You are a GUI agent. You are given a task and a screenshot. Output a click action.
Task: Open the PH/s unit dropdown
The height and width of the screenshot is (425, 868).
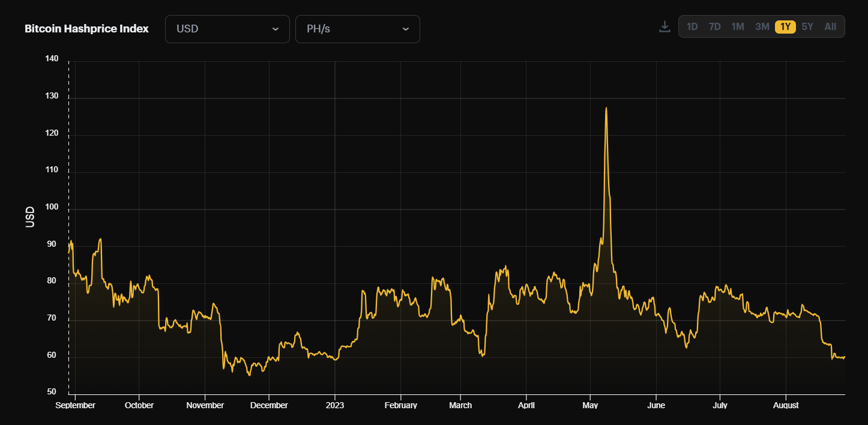pos(358,29)
